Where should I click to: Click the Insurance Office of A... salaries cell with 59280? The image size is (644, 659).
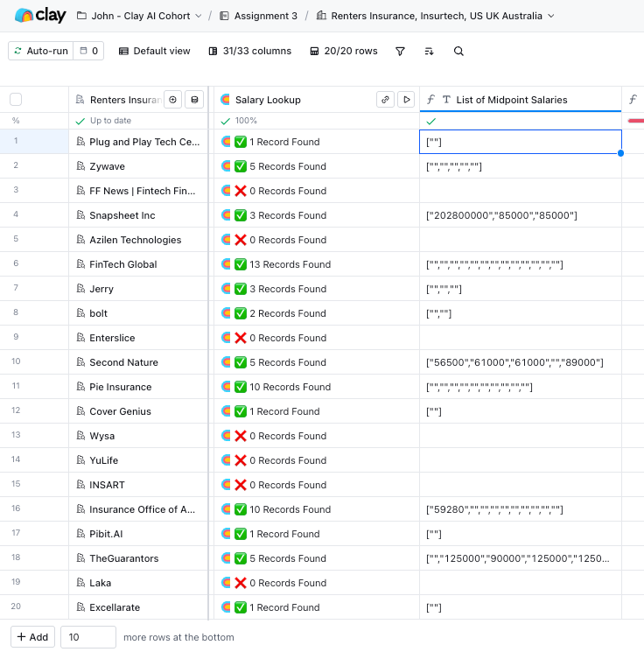pyautogui.click(x=521, y=509)
